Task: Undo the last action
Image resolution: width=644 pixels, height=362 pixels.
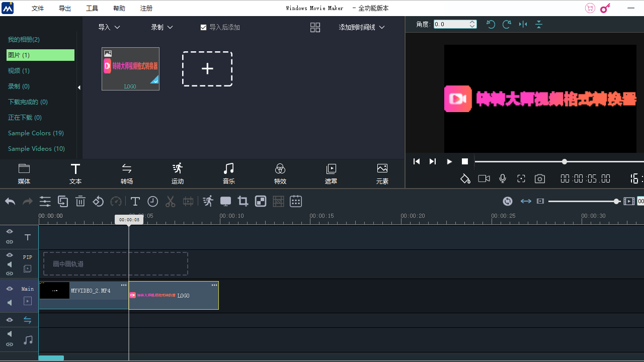Action: point(10,201)
